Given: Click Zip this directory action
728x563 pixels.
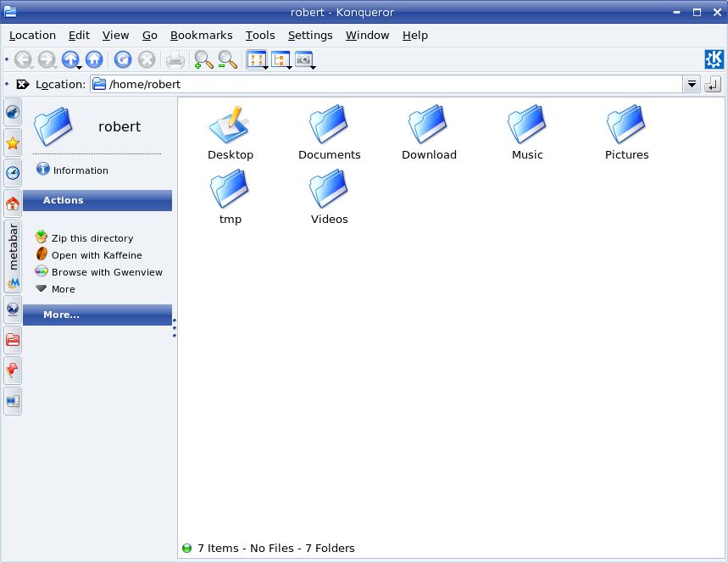Looking at the screenshot, I should (84, 238).
